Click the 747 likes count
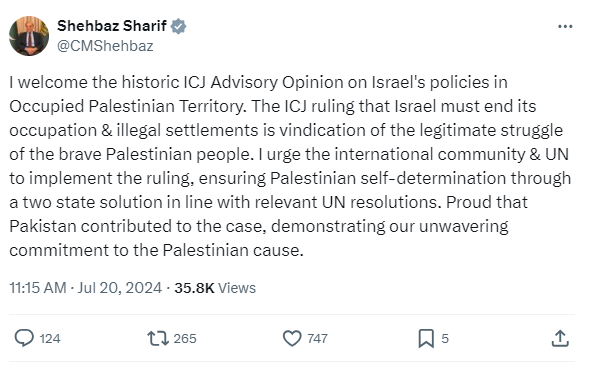The image size is (589, 369). tap(317, 339)
